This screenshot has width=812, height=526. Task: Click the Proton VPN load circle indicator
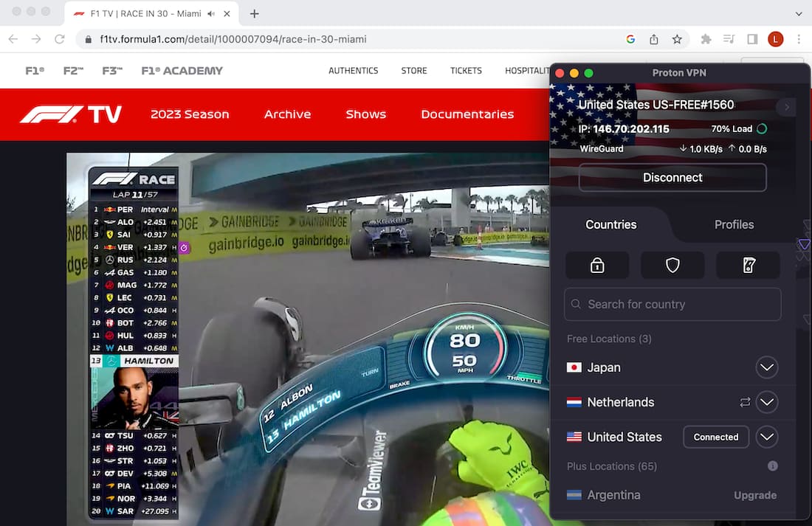pos(762,129)
